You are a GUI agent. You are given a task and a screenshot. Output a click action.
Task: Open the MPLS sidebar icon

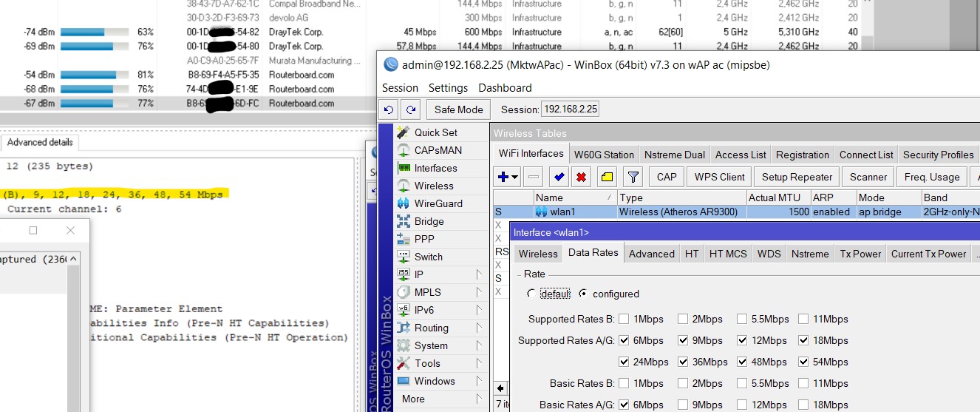pos(403,292)
